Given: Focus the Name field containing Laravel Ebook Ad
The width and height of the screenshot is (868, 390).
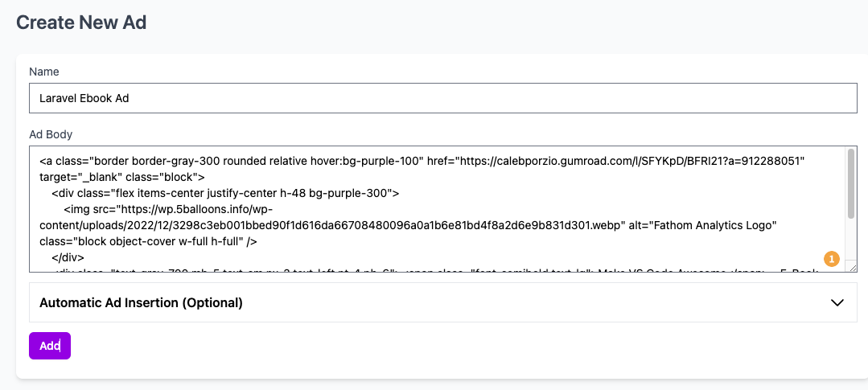Looking at the screenshot, I should (x=443, y=98).
